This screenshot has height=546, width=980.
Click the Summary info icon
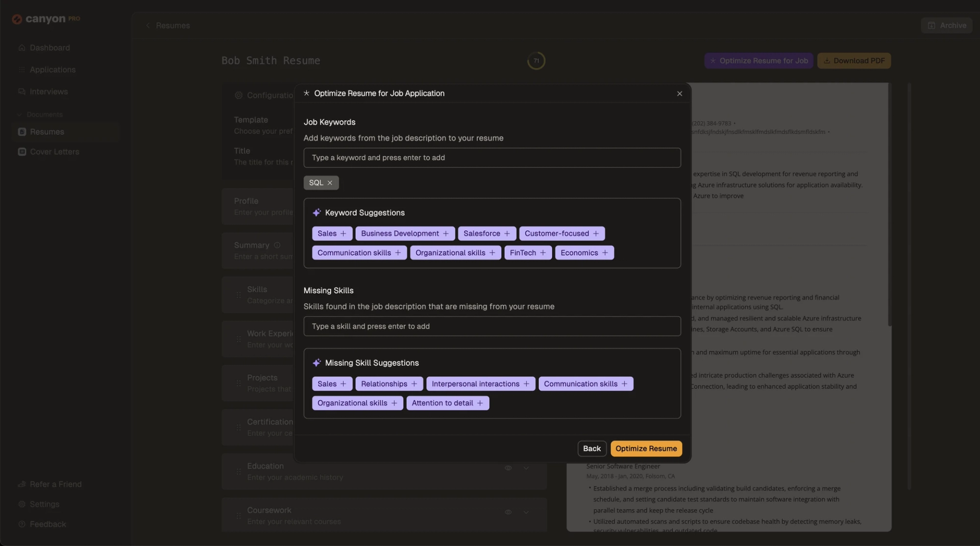click(277, 245)
